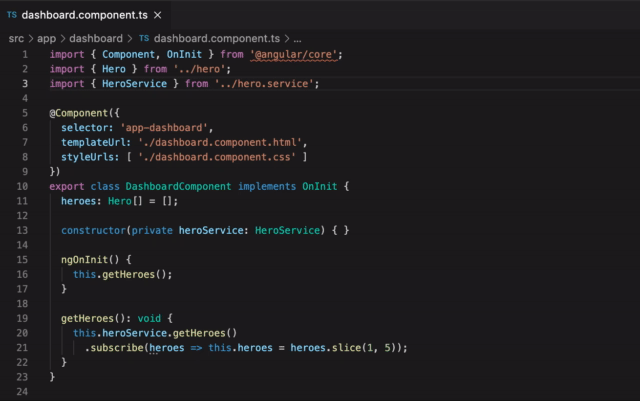Expand the breadcrumb ellipsis symbol list

[x=298, y=39]
